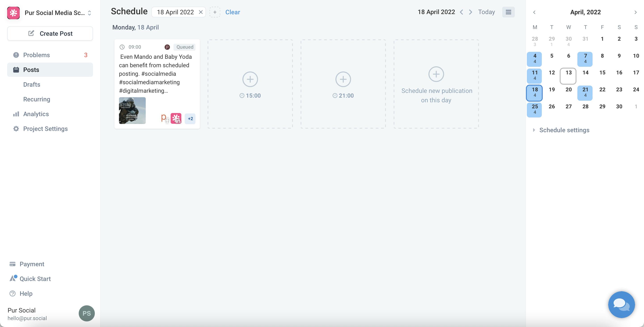Click the Clear filters link
The image size is (644, 327).
233,12
